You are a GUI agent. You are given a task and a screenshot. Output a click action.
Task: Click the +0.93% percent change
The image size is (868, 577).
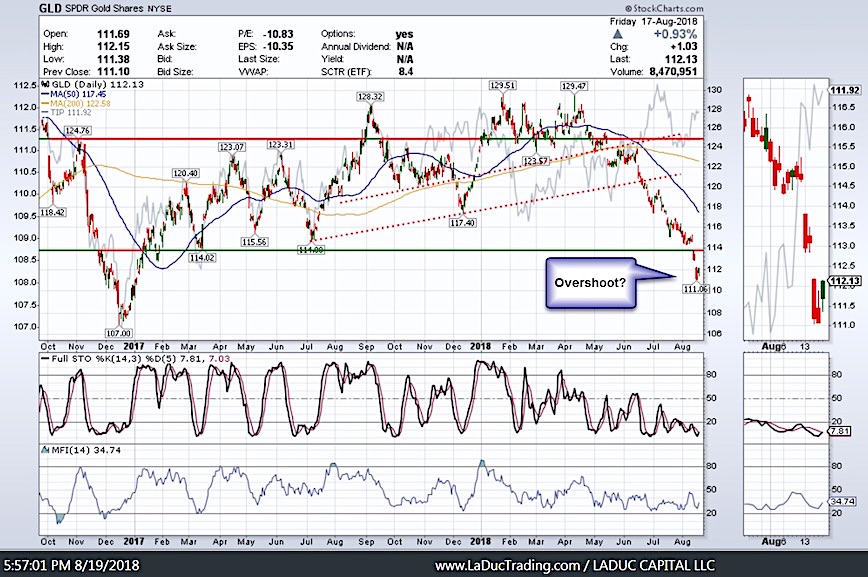675,34
